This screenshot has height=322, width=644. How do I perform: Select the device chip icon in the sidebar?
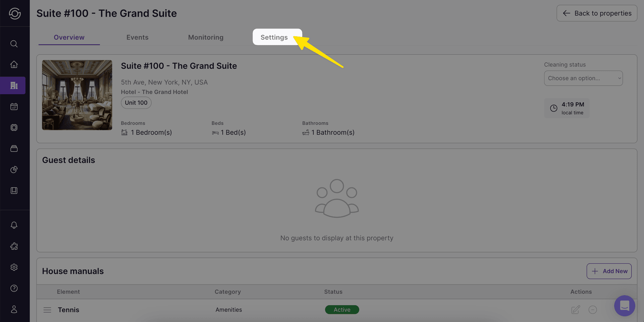coord(14,127)
